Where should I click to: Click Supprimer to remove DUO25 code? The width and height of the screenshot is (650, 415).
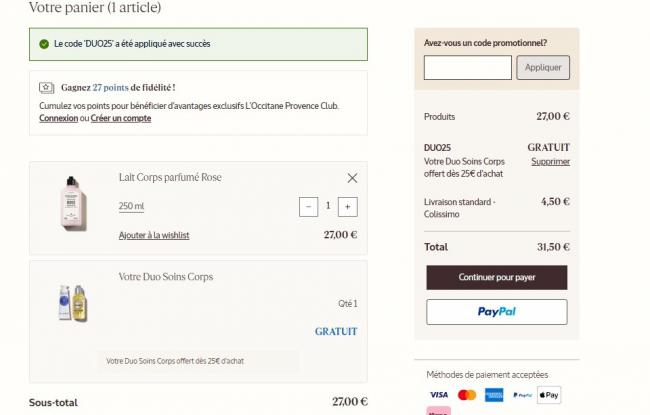click(x=550, y=161)
